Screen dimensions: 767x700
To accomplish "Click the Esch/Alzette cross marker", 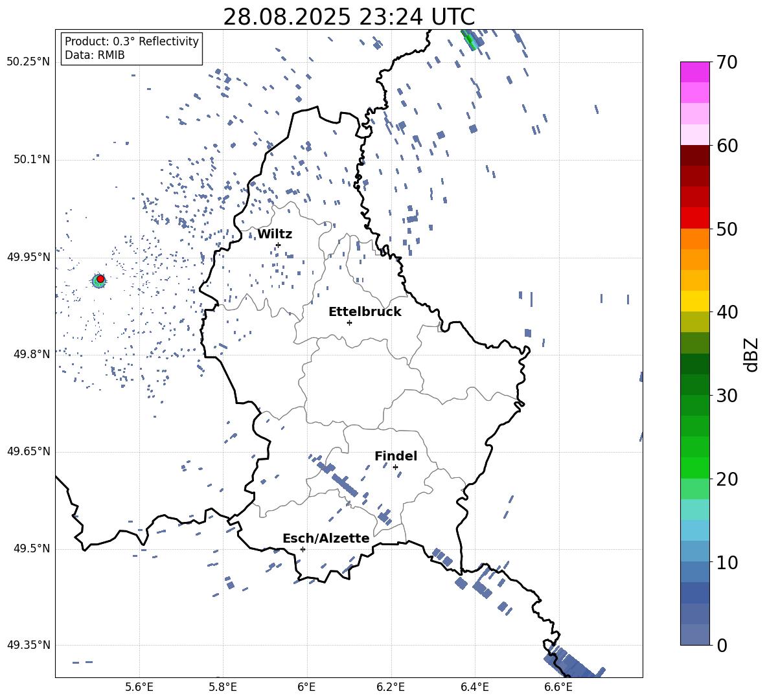I will pyautogui.click(x=303, y=549).
